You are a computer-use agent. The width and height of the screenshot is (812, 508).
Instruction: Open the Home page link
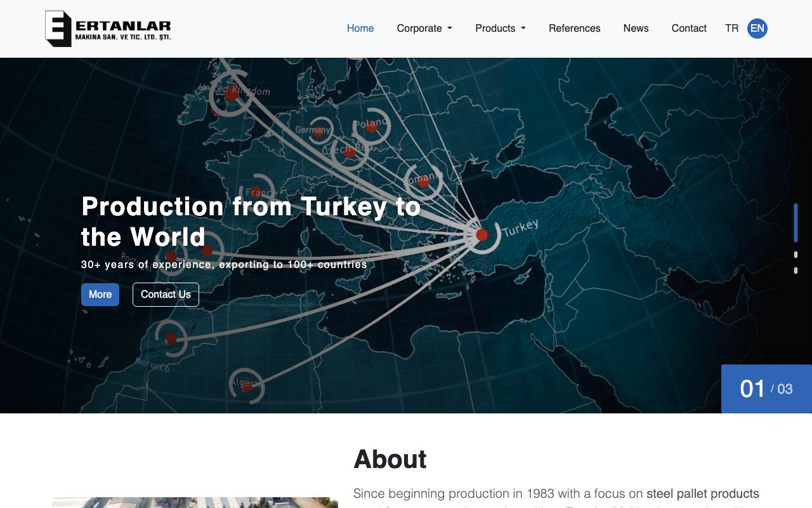[360, 29]
